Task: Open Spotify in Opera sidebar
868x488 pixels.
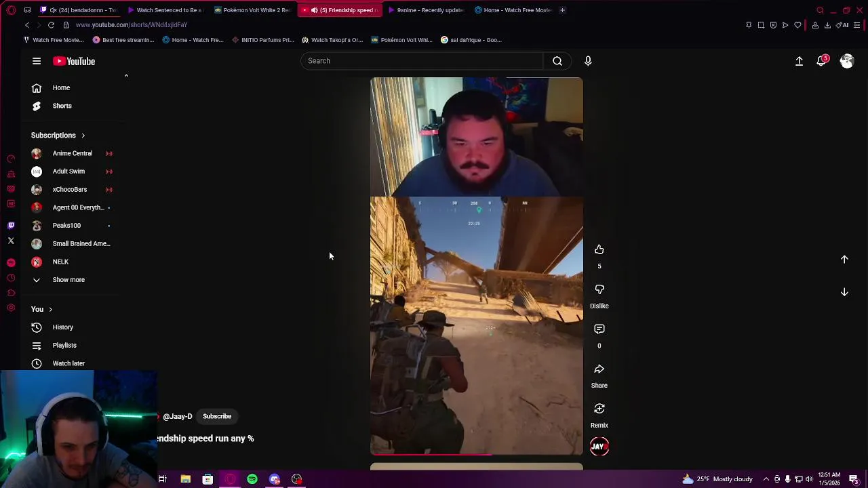Action: tap(11, 262)
